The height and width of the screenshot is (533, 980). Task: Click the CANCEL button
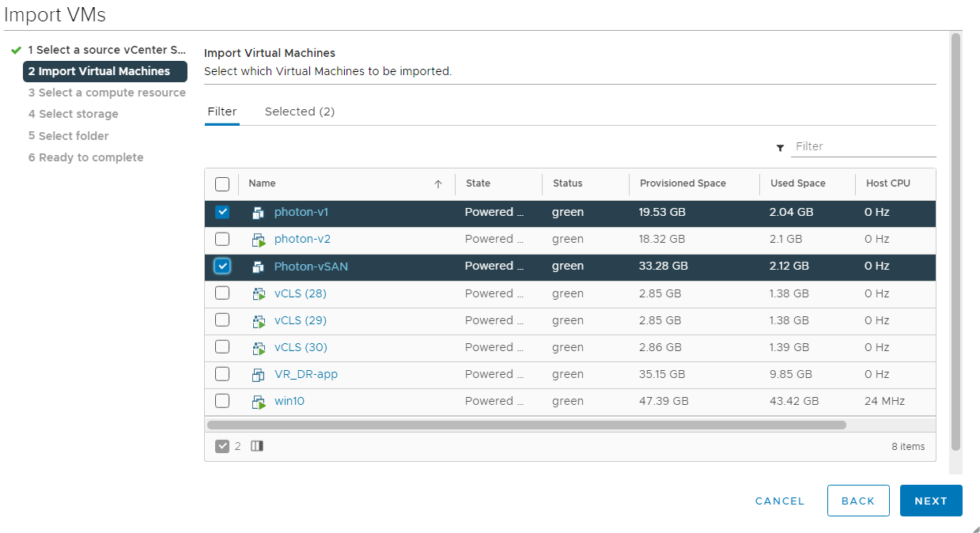(x=779, y=501)
